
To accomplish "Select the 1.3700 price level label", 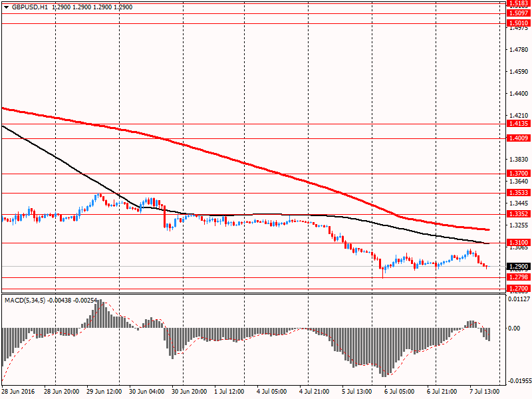I will point(517,174).
